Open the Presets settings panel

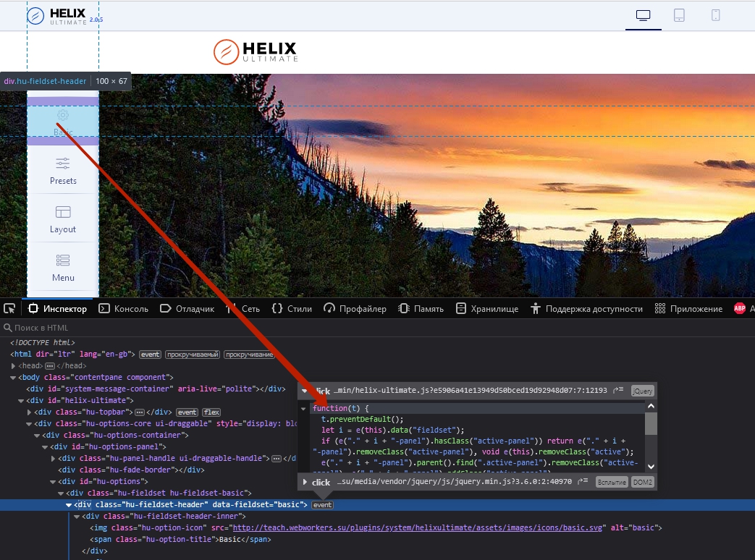click(63, 170)
